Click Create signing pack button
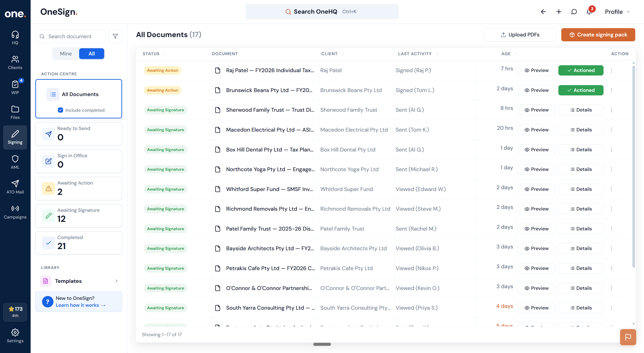Viewport: 644px width, 353px height. click(598, 35)
